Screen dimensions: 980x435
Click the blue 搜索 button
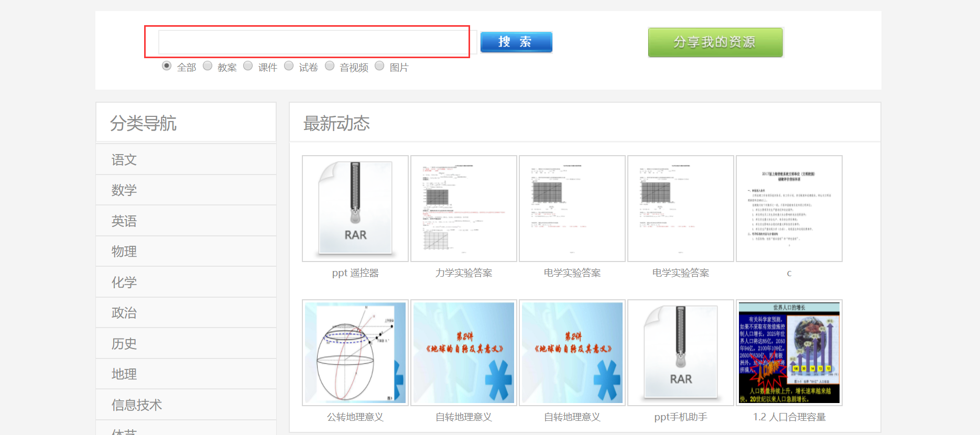point(516,42)
